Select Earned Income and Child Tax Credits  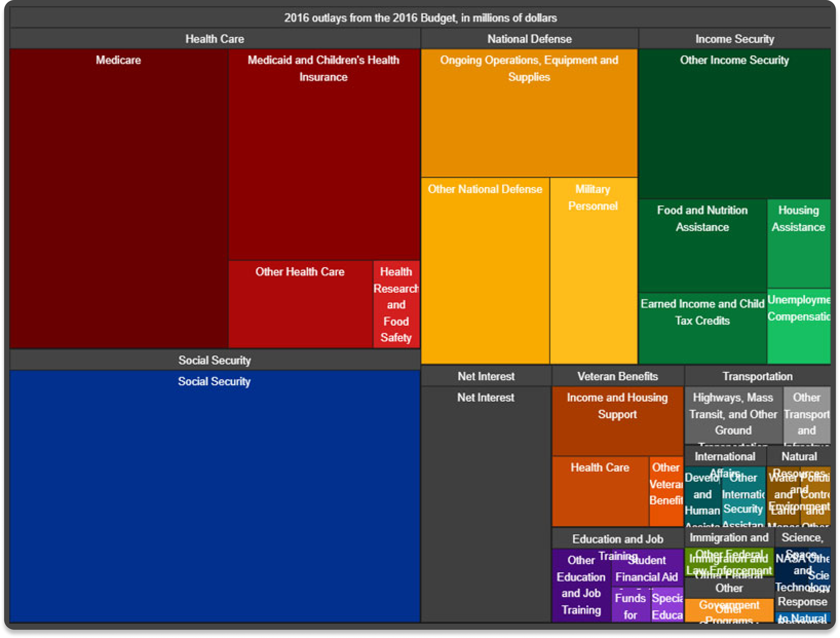(x=703, y=328)
